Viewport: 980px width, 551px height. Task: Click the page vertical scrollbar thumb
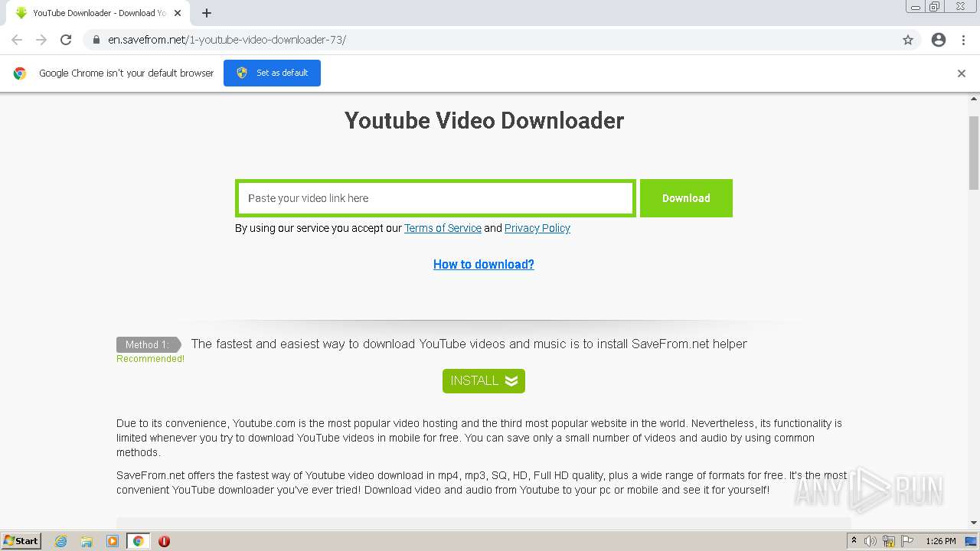pyautogui.click(x=974, y=153)
